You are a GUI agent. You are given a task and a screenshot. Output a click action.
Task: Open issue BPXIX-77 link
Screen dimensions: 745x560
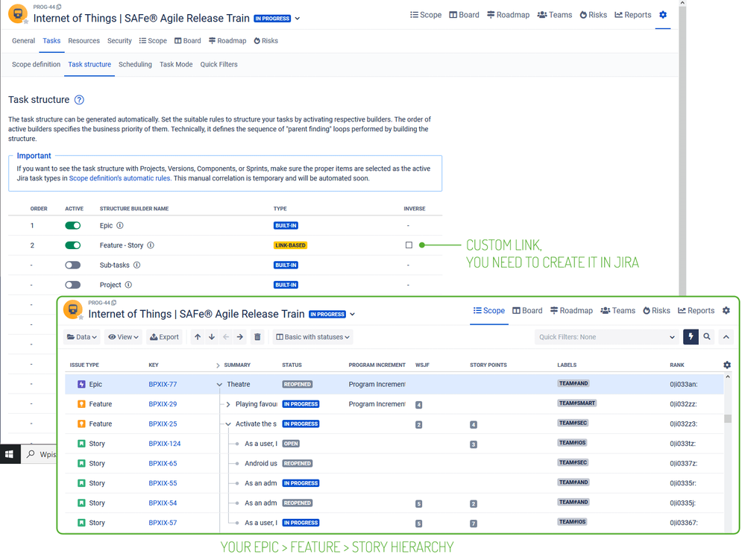pos(163,384)
